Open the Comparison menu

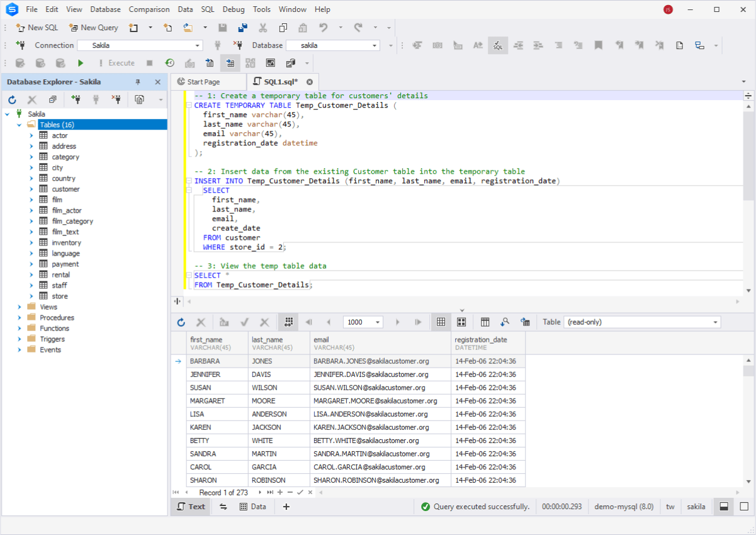(149, 9)
